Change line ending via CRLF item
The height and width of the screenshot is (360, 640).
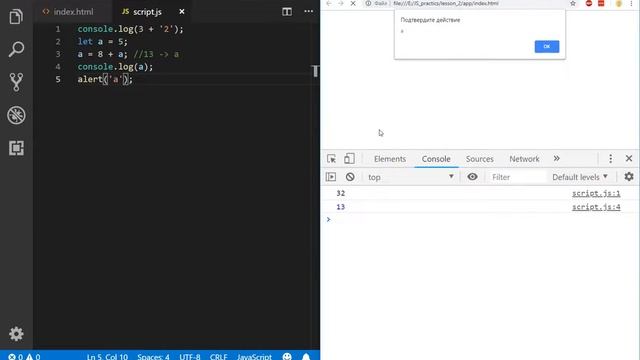(x=218, y=356)
